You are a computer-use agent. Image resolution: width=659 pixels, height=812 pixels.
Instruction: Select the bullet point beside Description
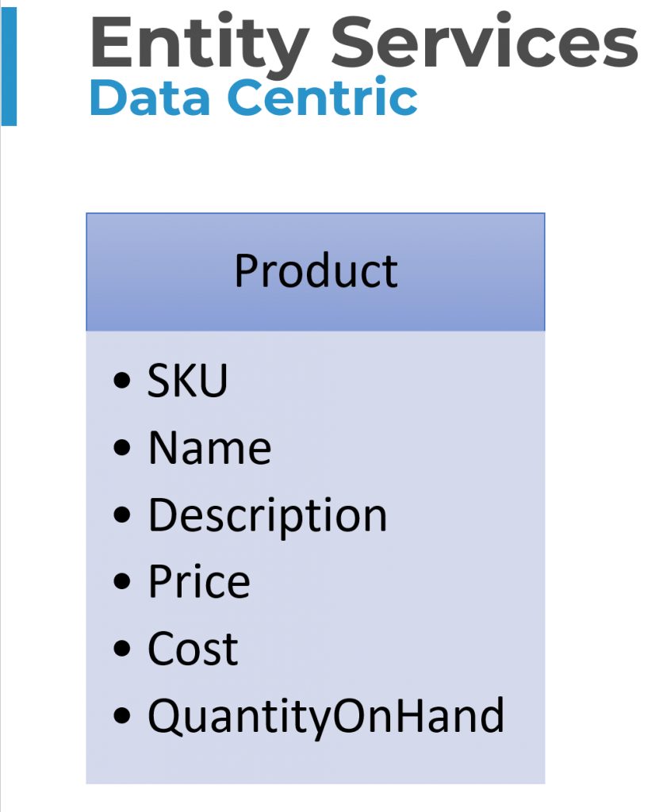pyautogui.click(x=122, y=515)
